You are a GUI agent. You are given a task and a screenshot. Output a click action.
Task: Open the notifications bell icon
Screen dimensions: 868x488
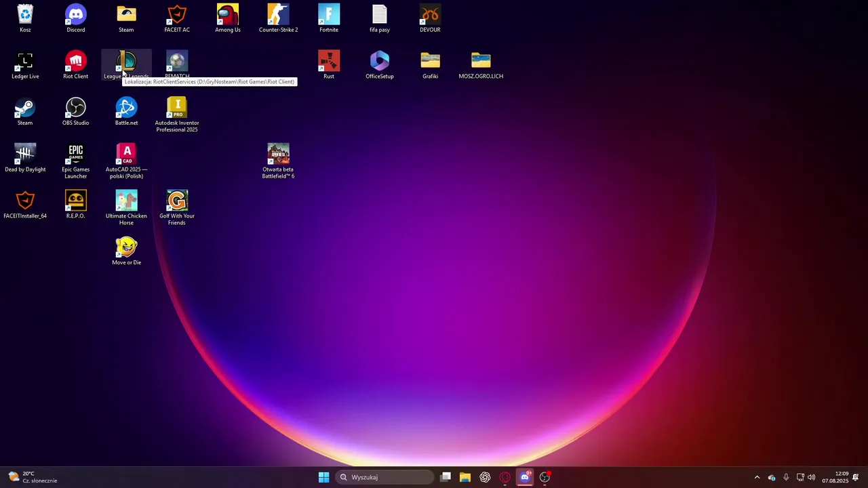(856, 477)
